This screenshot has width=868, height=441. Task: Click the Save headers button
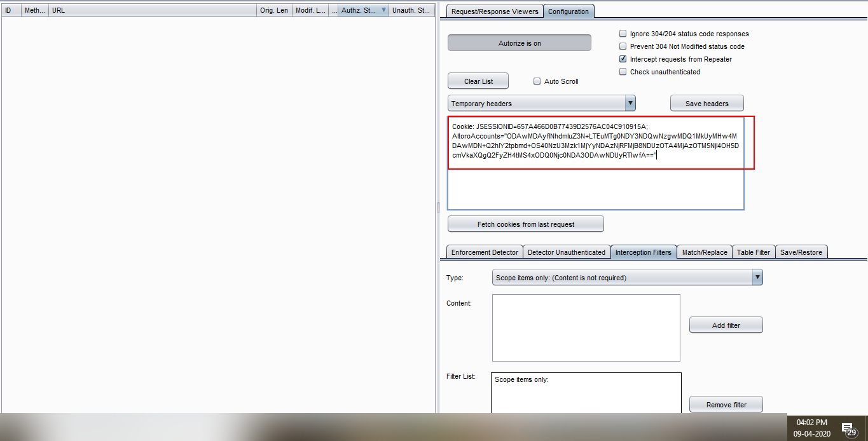click(706, 104)
